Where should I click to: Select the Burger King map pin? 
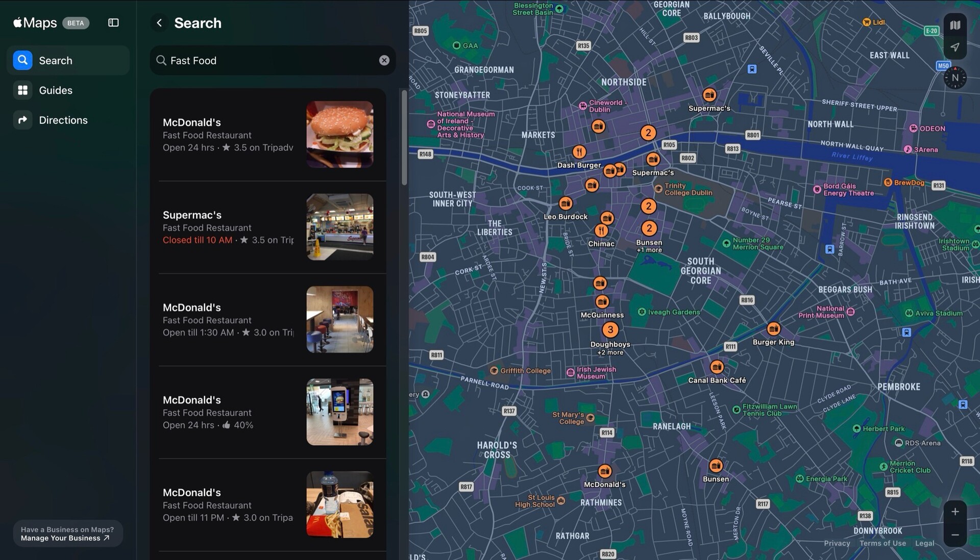click(x=773, y=329)
